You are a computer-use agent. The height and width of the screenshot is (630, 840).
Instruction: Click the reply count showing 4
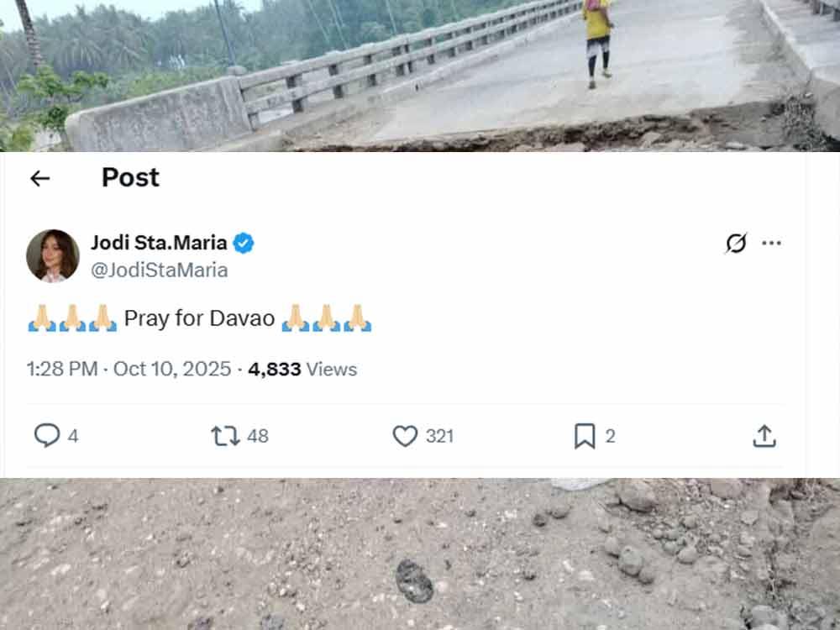point(73,436)
